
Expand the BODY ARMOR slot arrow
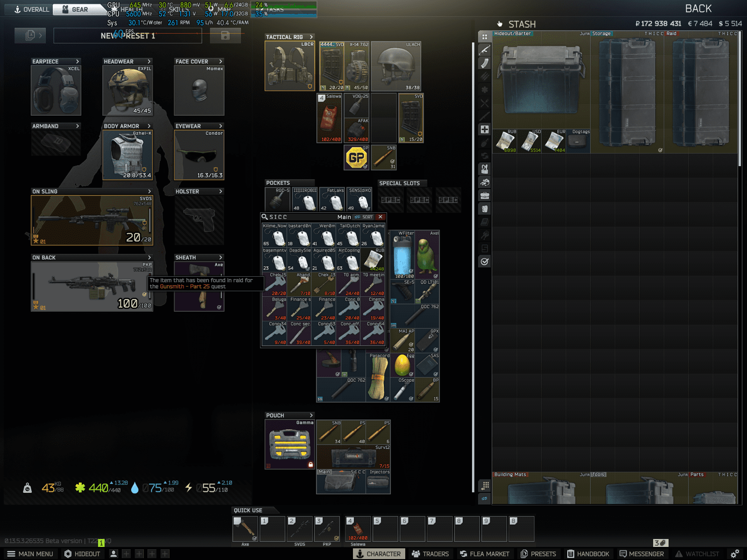click(x=149, y=126)
